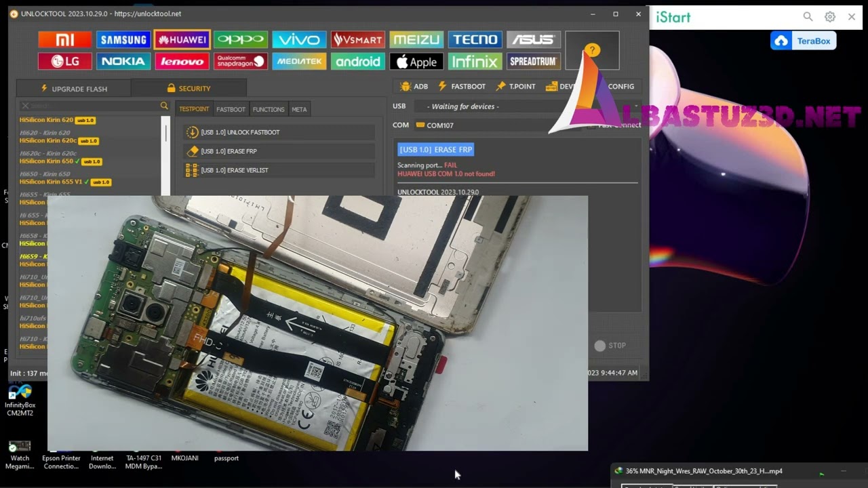Open InfinityBox CM2MT2 desktop shortcut
The width and height of the screenshot is (868, 488).
click(20, 401)
